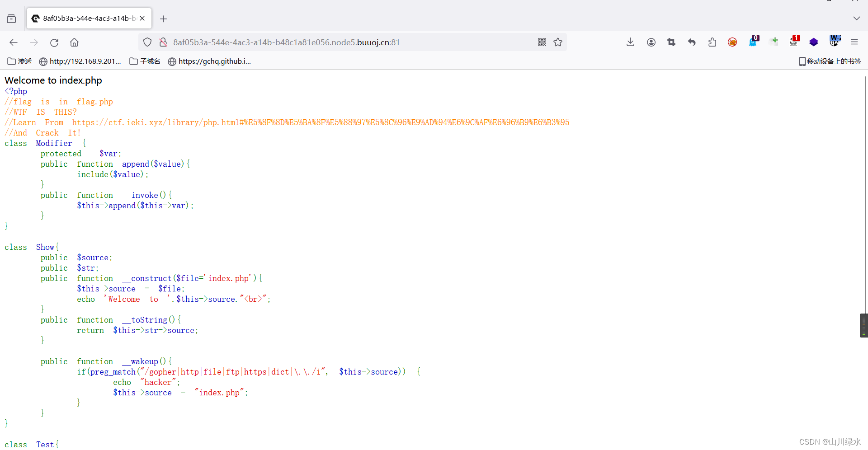Reload the current page
This screenshot has height=450, width=868.
click(54, 42)
